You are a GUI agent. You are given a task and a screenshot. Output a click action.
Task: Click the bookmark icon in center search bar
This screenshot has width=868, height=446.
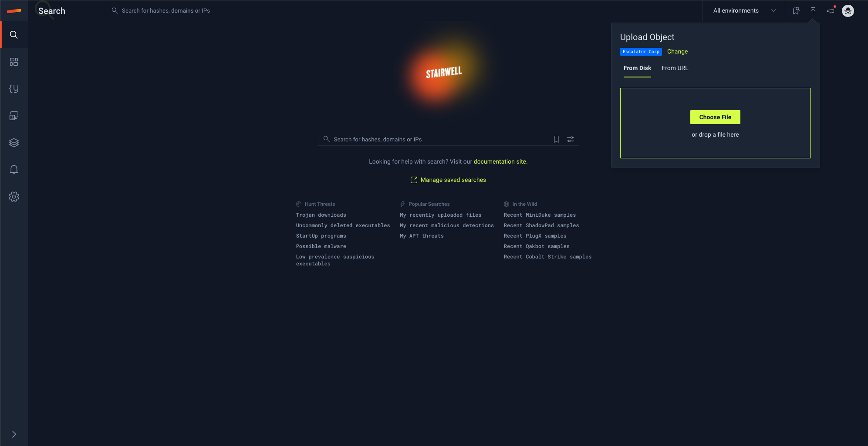(x=556, y=139)
